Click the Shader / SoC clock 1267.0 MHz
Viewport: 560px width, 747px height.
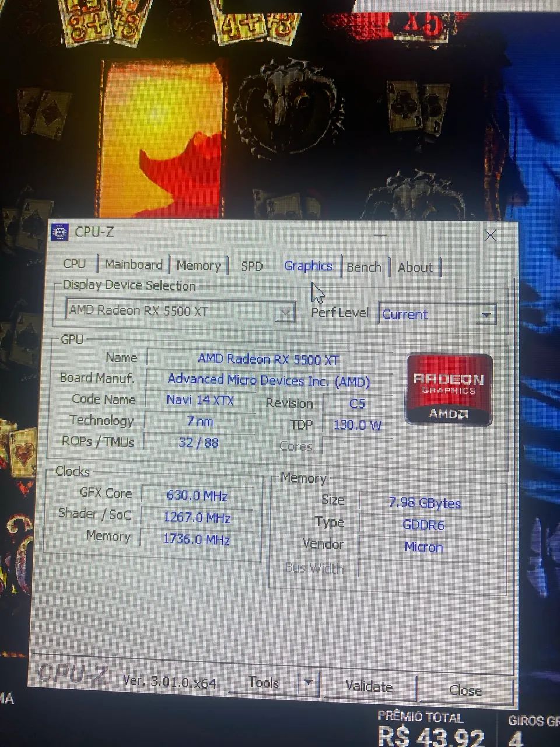(x=197, y=518)
